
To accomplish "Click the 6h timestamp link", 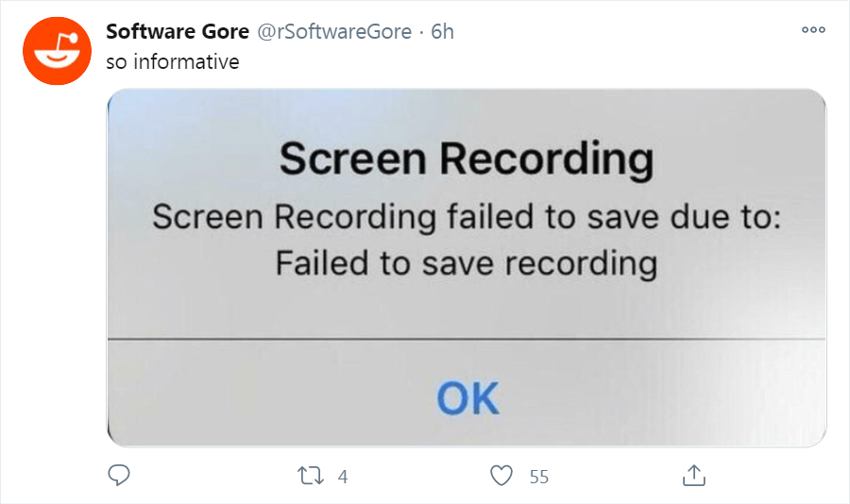I will [x=442, y=31].
